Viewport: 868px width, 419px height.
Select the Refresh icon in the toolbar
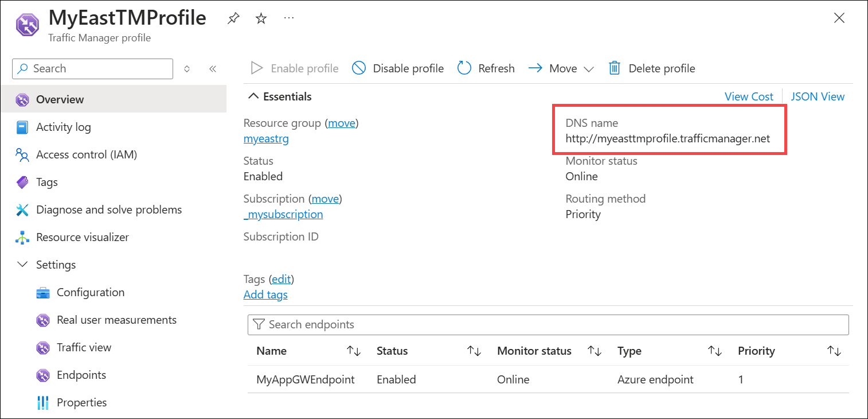[x=464, y=68]
